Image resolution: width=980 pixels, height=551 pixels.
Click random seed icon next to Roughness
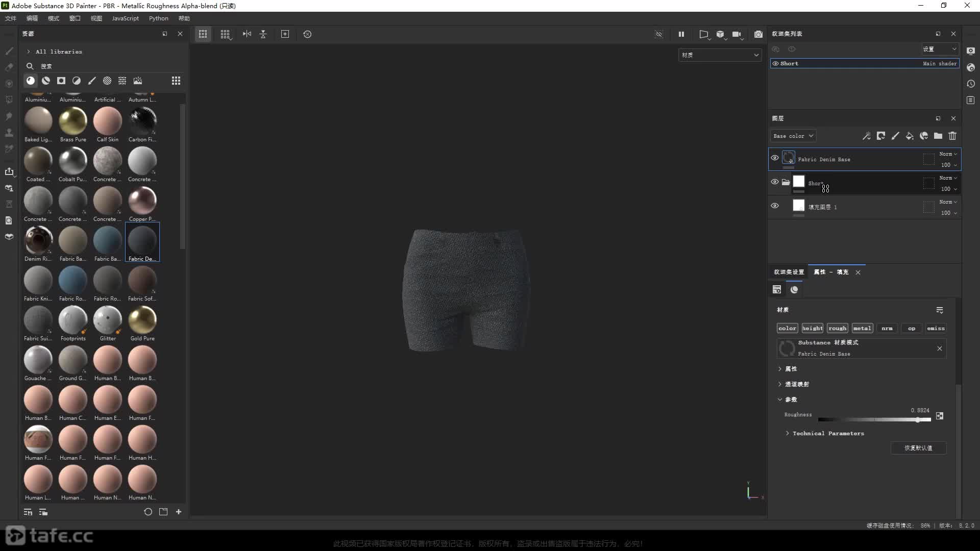point(940,416)
